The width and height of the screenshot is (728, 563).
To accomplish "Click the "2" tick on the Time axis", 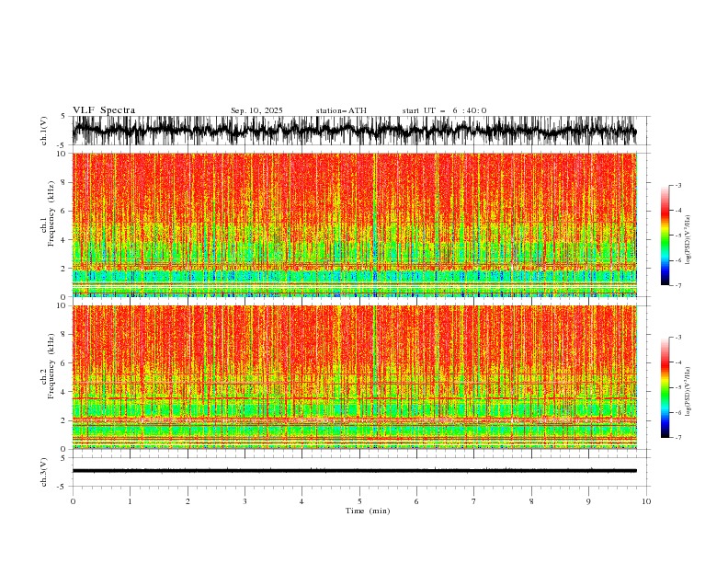I will pos(188,501).
